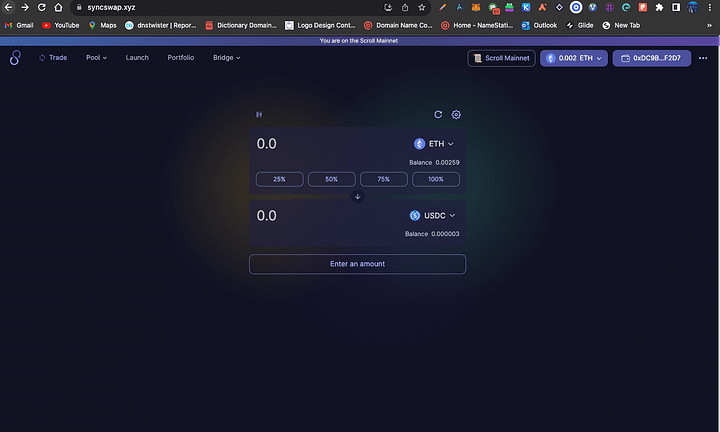
Task: Open the green frog extension icon
Action: 509,7
